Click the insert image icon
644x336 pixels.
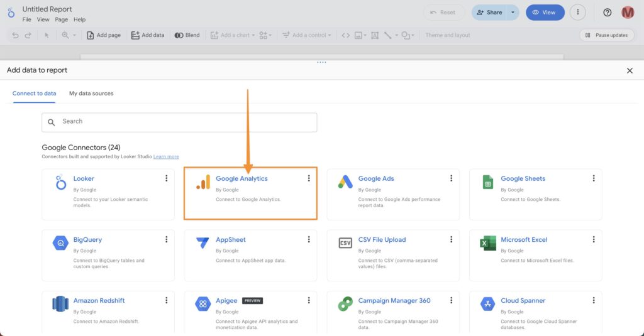(358, 35)
